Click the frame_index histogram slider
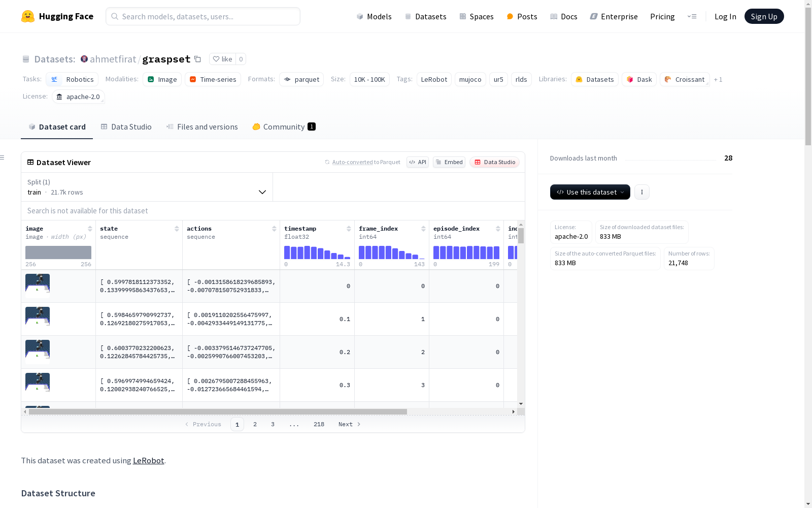This screenshot has width=812, height=508. [392, 252]
